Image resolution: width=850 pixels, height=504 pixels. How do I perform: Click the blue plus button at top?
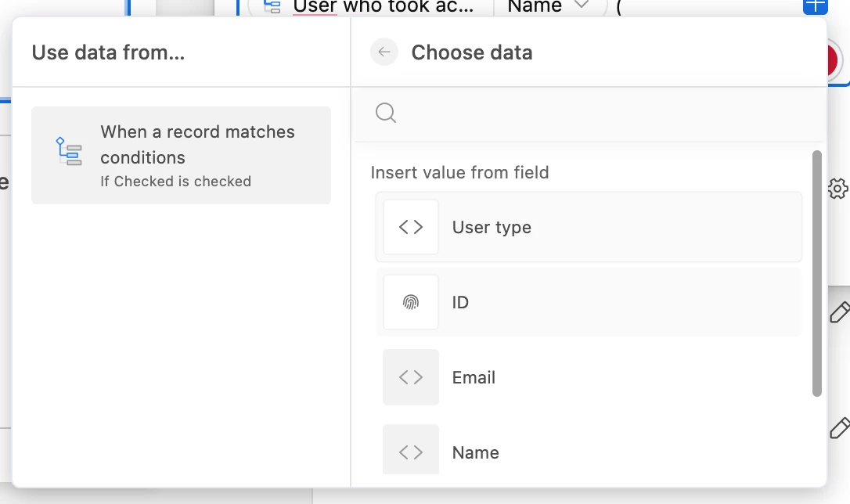(x=815, y=5)
